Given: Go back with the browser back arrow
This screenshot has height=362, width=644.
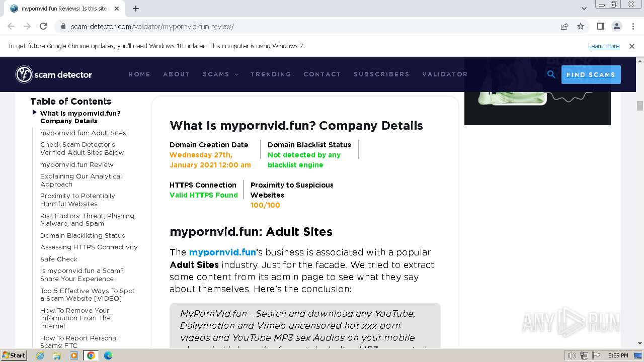Looking at the screenshot, I should pos(11,26).
